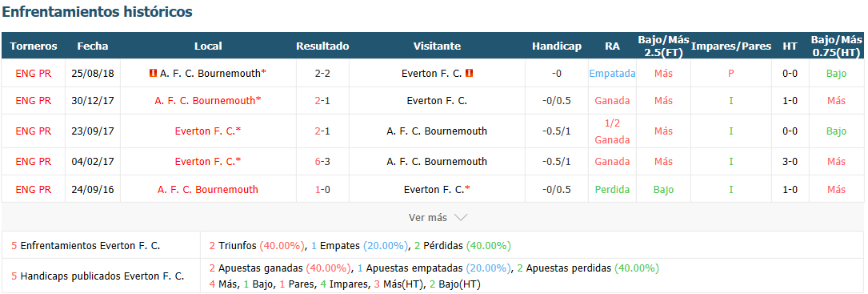Click the Fecha column header
Image resolution: width=868 pixels, height=294 pixels.
[93, 46]
